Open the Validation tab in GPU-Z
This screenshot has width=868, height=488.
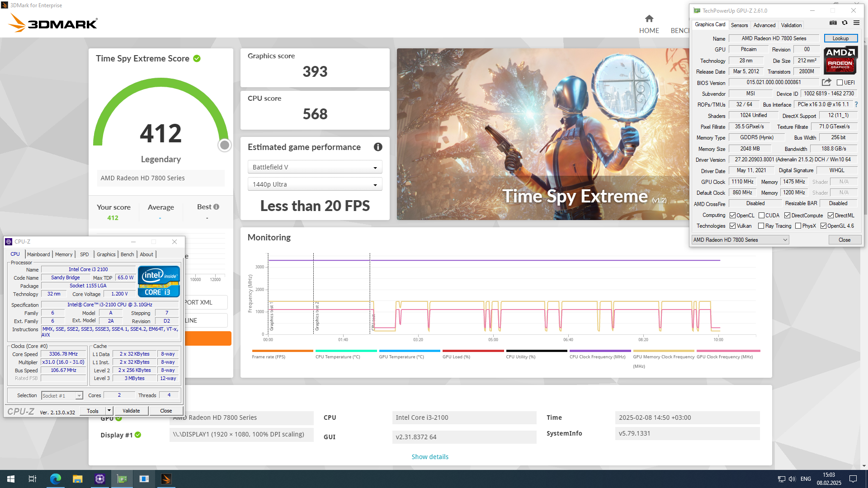click(x=791, y=25)
